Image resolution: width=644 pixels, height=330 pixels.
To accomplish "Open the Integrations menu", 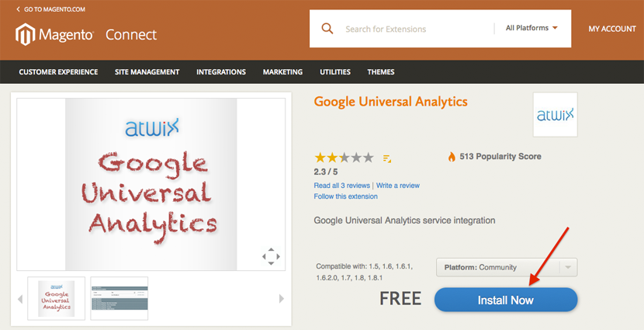I will [221, 72].
